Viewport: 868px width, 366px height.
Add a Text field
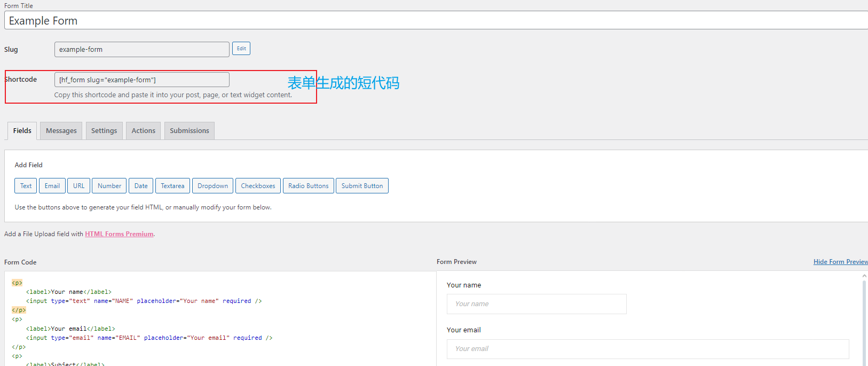click(26, 186)
